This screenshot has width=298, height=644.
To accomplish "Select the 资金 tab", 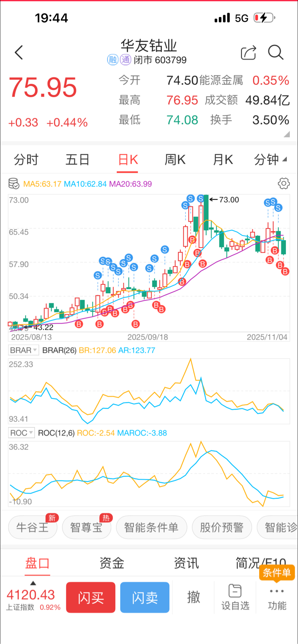I will click(112, 563).
